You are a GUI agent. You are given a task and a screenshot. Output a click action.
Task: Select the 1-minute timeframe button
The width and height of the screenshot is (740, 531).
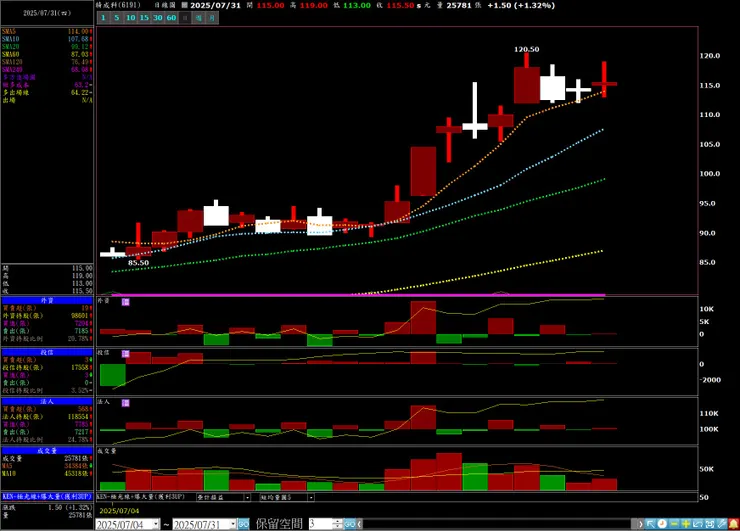click(x=103, y=18)
